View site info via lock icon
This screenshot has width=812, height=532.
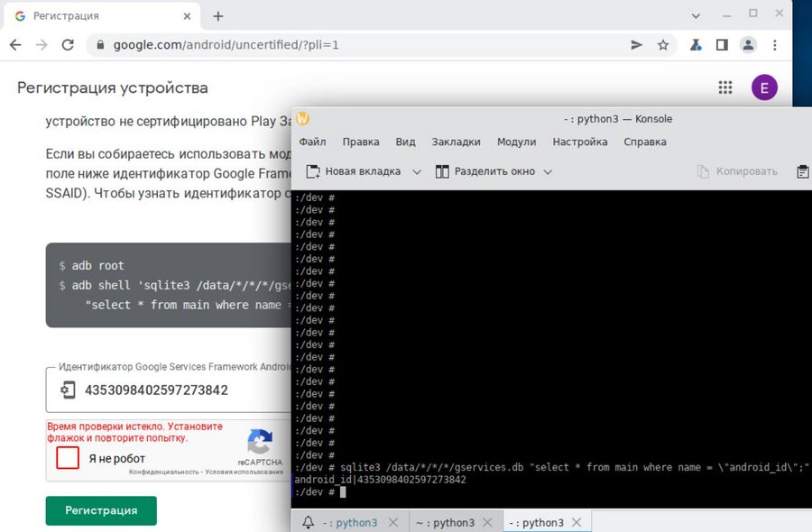click(100, 45)
